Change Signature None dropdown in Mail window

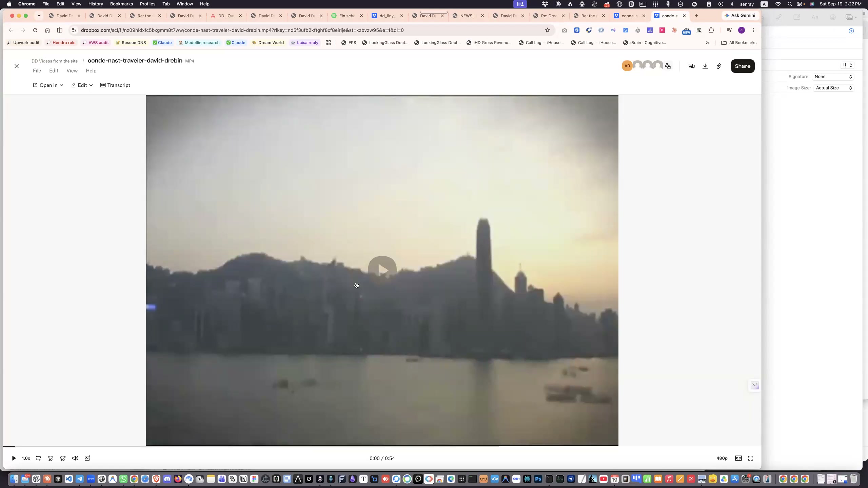pyautogui.click(x=833, y=77)
